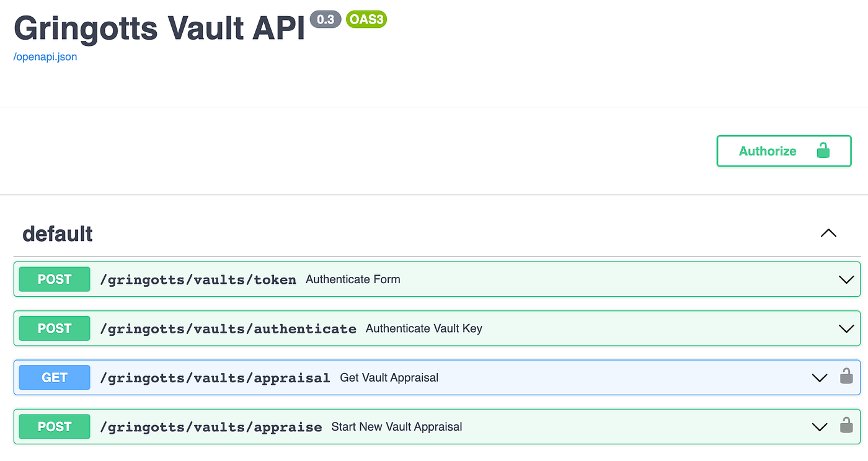The width and height of the screenshot is (868, 461).
Task: Expand the /gringotts/vaults/appraisal endpoint chevron
Action: coord(820,377)
